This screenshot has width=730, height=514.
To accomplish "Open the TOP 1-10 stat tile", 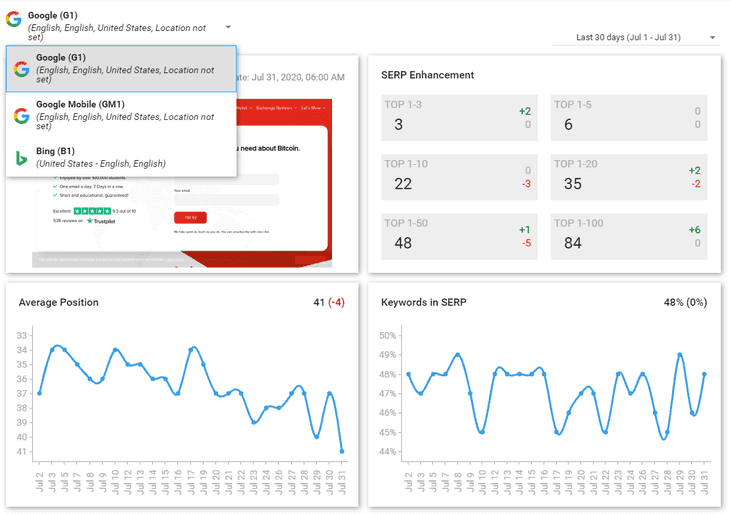I will tap(459, 177).
